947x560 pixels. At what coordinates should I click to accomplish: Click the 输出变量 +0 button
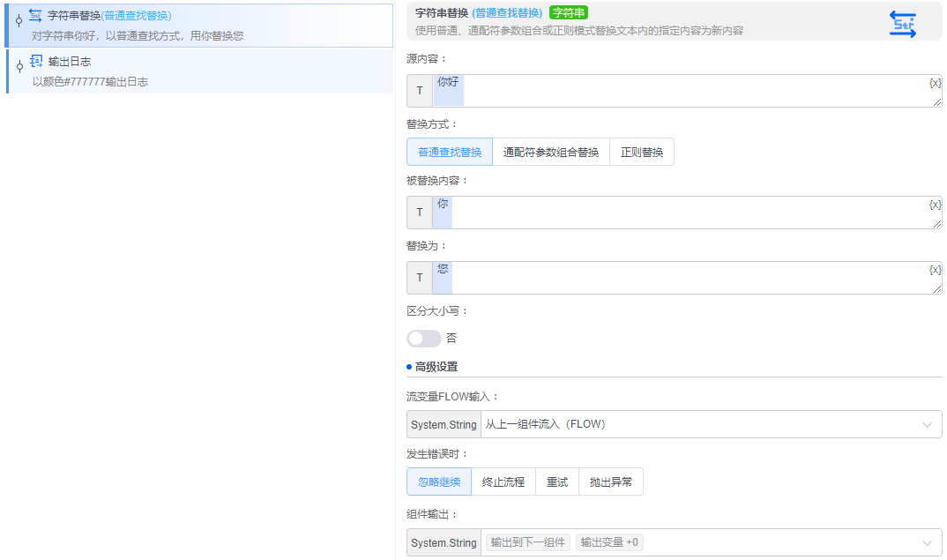point(609,542)
